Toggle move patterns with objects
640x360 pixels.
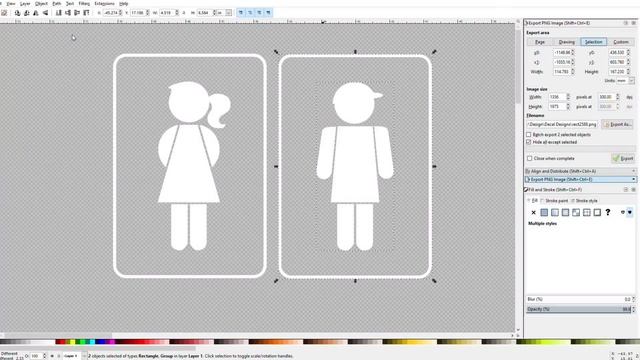268,13
